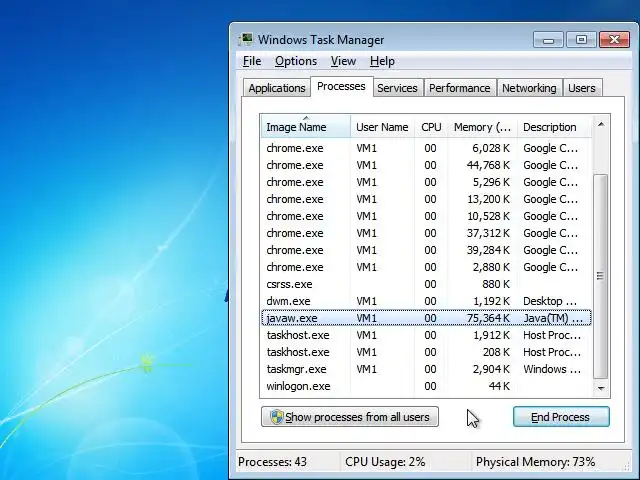The image size is (640, 480).
Task: Open the File menu
Action: (252, 61)
